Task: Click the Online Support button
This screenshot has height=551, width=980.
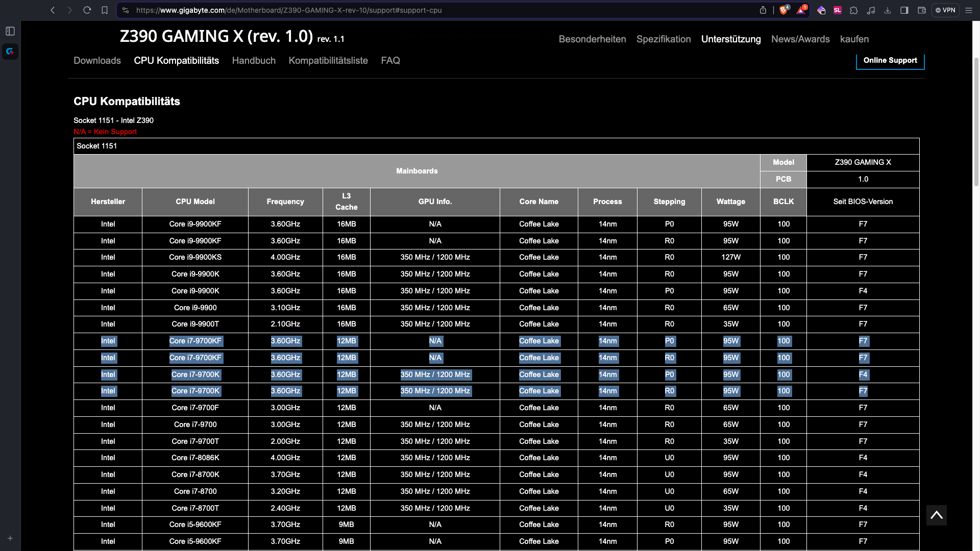Action: 890,61
